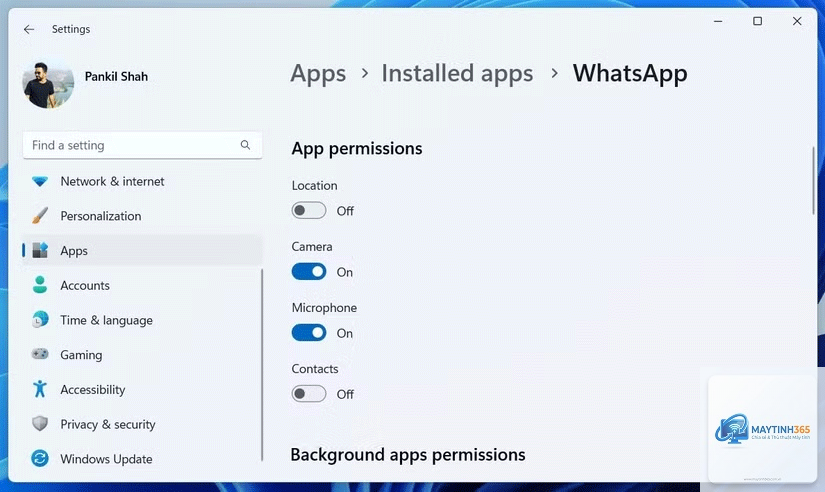Click the Find a setting search box

[142, 145]
